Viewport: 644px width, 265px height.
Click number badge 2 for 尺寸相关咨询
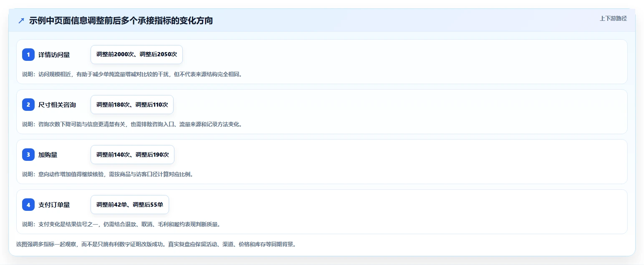tap(28, 105)
